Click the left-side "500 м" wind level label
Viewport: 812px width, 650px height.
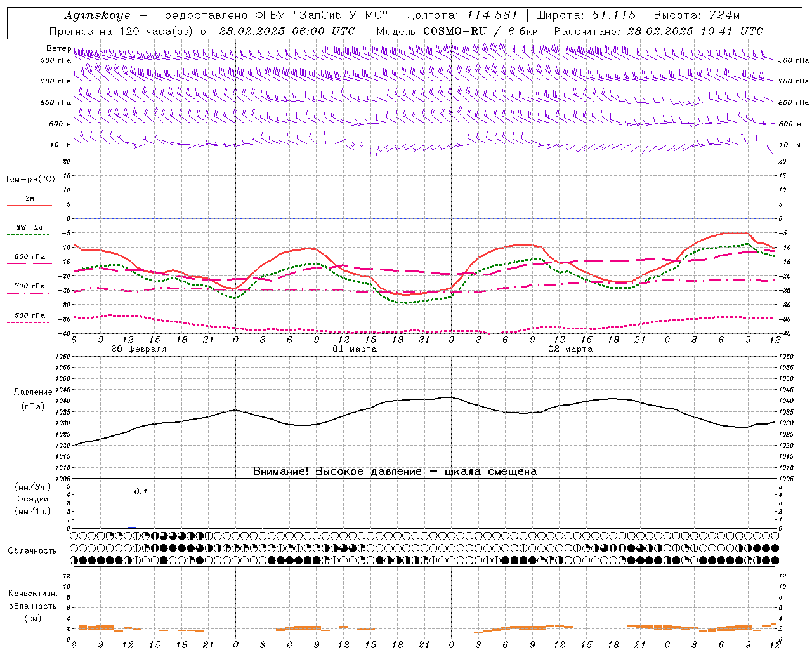tap(60, 124)
